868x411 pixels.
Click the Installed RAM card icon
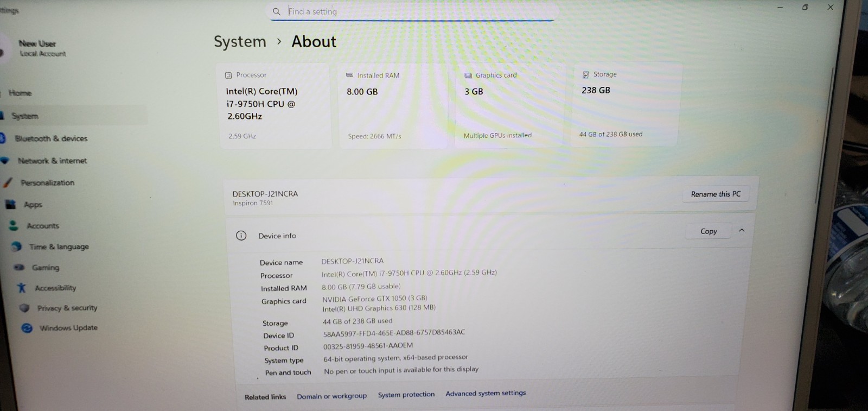click(349, 75)
